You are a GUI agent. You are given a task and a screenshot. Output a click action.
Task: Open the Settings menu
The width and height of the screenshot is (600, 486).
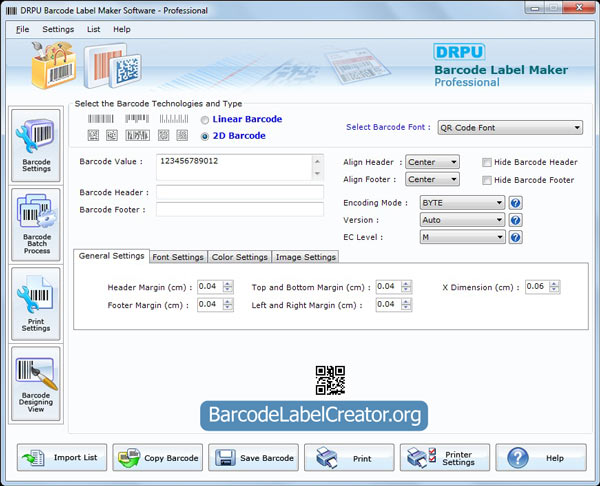click(58, 29)
